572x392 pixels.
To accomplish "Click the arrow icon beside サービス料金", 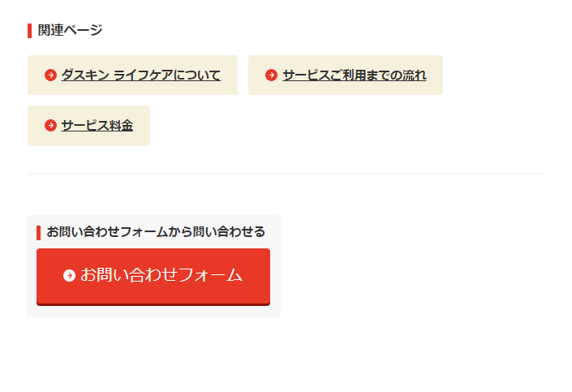I will [x=50, y=126].
